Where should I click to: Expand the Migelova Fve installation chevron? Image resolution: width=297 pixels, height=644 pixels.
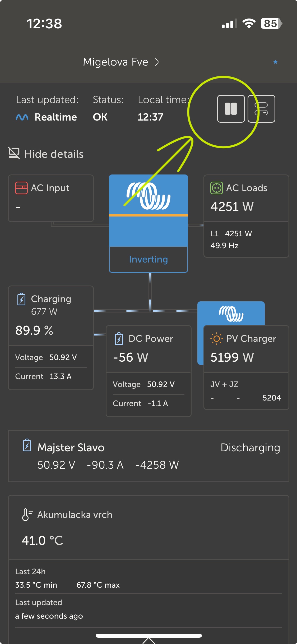(157, 62)
